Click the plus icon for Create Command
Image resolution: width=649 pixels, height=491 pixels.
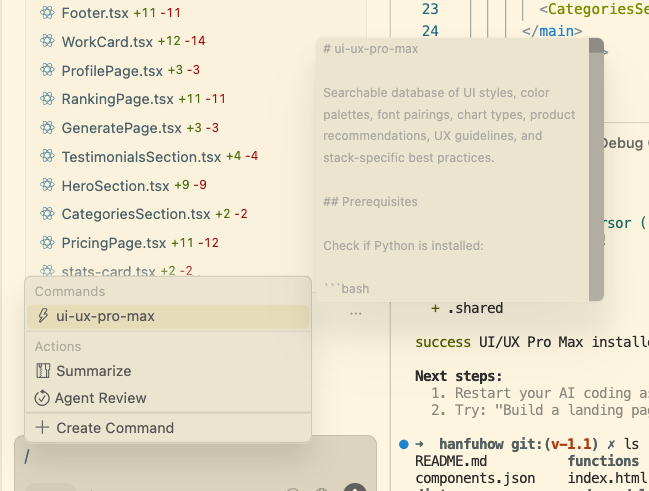pyautogui.click(x=42, y=427)
